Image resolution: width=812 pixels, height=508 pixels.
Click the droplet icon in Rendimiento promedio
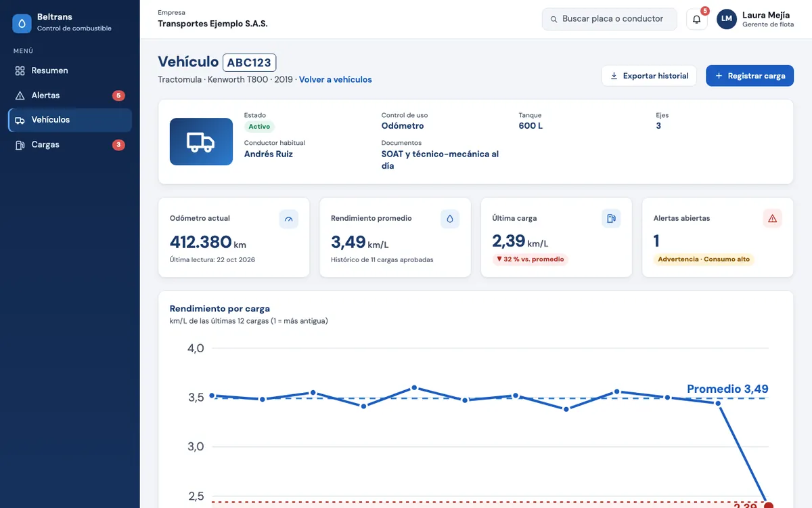tap(450, 219)
